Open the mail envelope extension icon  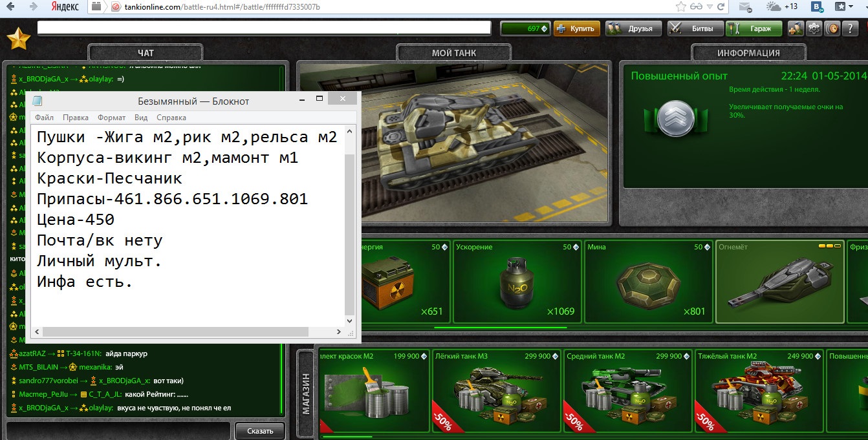745,7
